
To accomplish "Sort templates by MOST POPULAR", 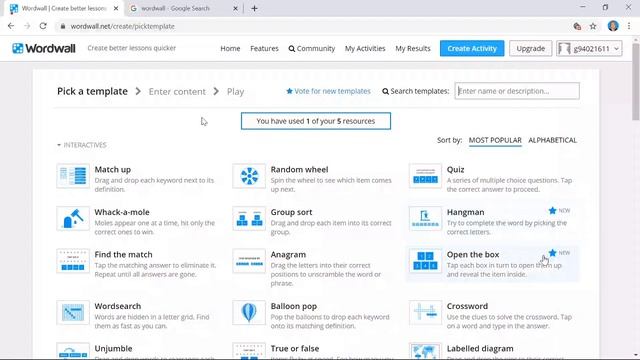I will click(x=495, y=140).
